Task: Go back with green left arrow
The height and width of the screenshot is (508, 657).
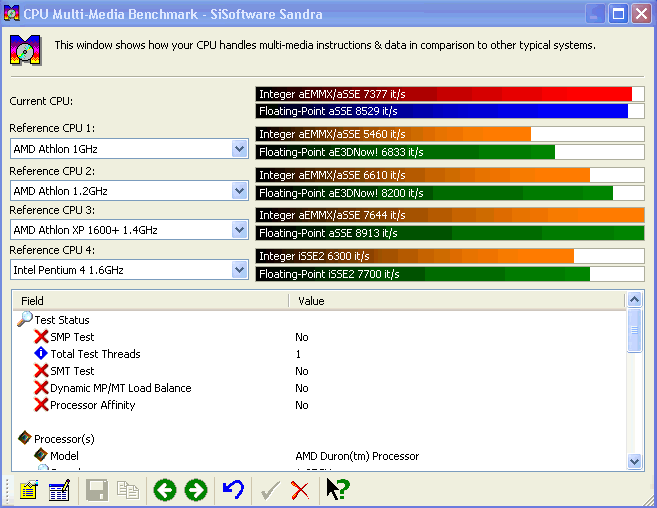Action: point(165,490)
